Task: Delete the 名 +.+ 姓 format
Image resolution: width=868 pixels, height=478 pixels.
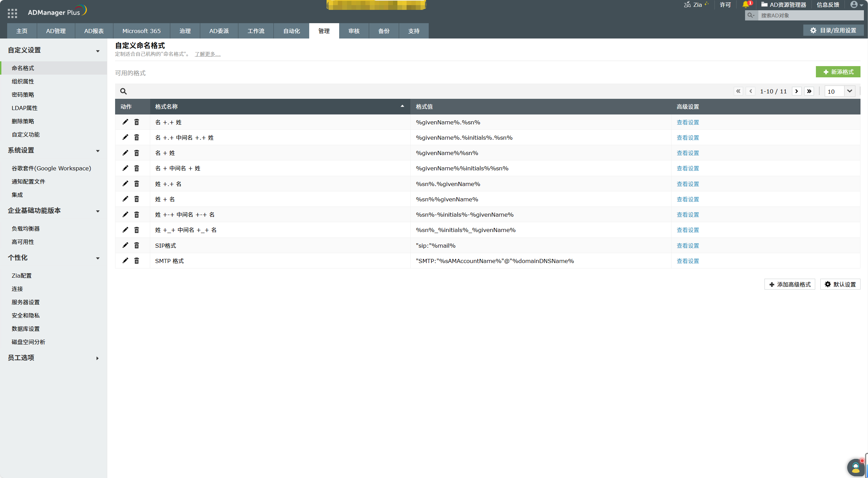Action: [x=137, y=122]
